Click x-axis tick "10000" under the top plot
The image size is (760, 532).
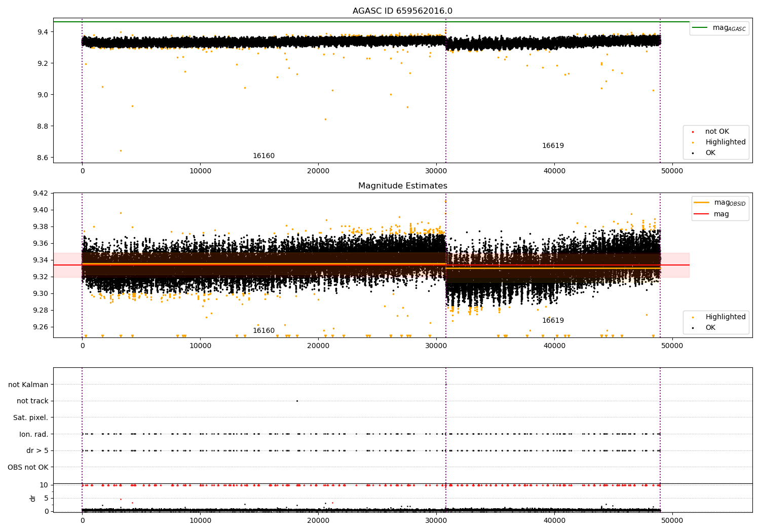point(200,171)
